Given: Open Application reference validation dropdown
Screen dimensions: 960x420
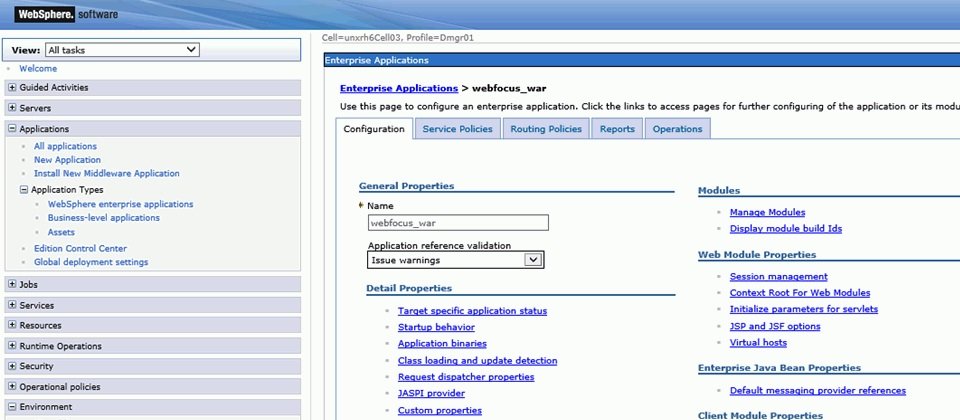Looking at the screenshot, I should [456, 260].
